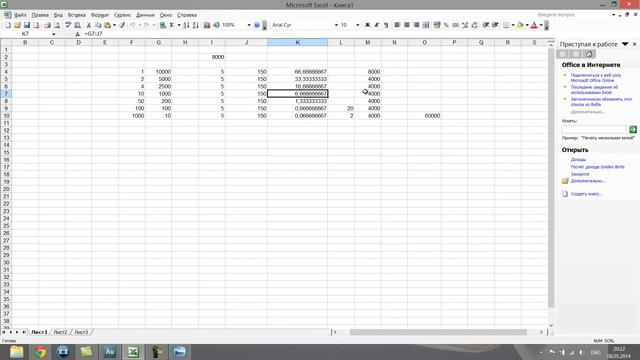Click the green search arrow in task pane

633,129
